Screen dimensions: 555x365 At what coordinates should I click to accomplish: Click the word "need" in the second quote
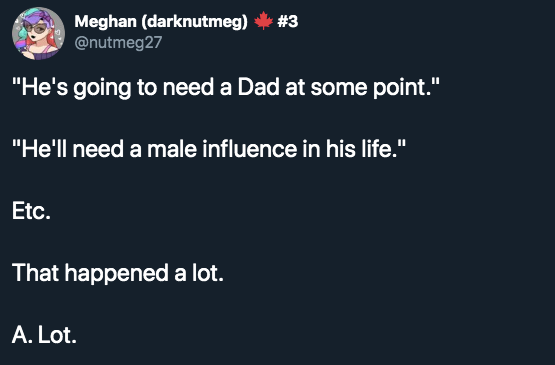(x=98, y=149)
